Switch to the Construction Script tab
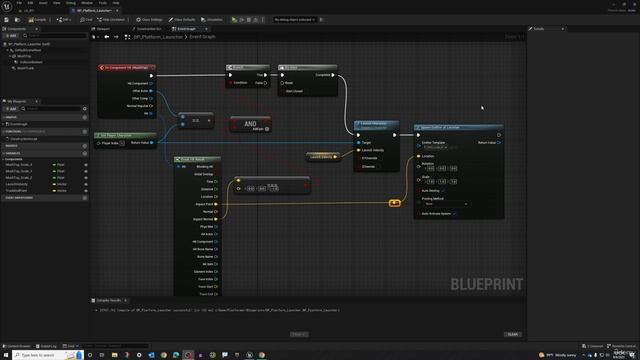640x360 pixels. click(148, 29)
